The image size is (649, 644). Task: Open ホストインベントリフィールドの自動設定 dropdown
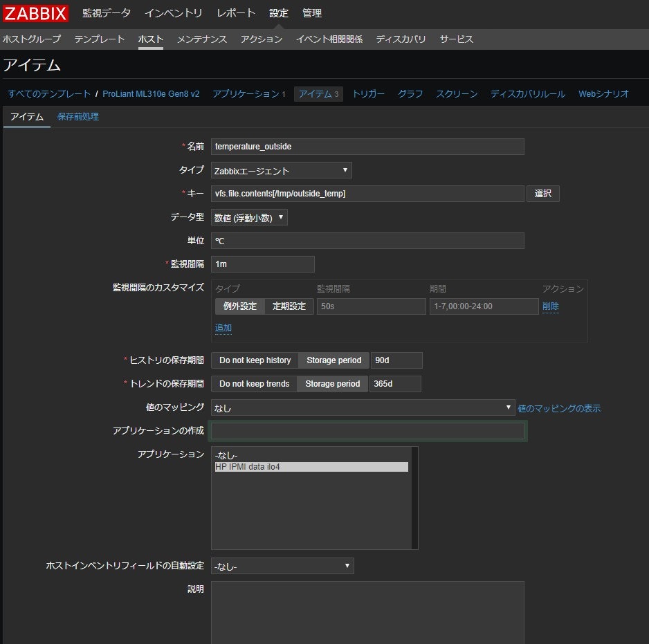pyautogui.click(x=282, y=566)
